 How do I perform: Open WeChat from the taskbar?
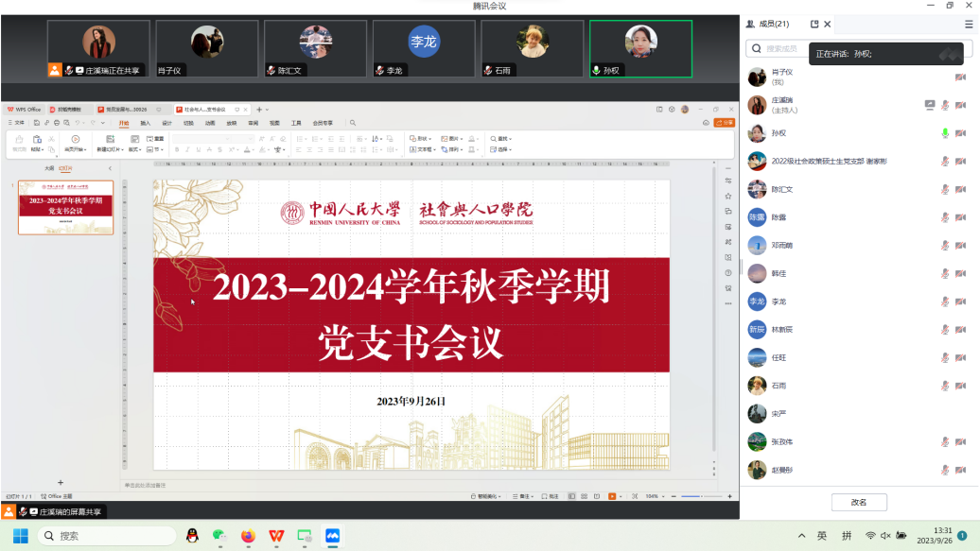pos(219,536)
